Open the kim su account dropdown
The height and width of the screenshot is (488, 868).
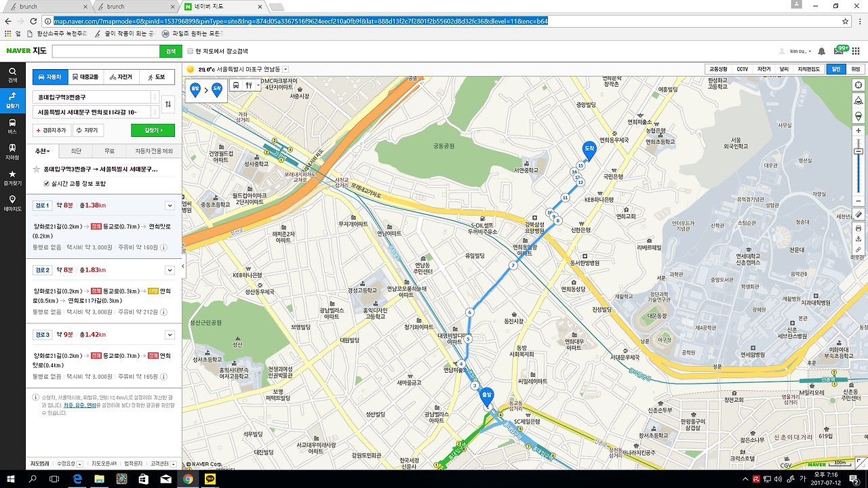pyautogui.click(x=801, y=52)
